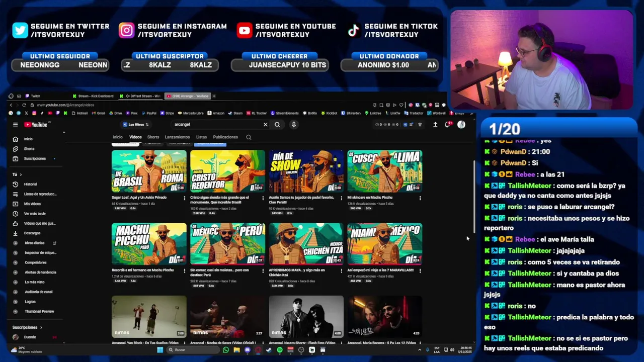
Task: Open the Amazon bookmark
Action: (216, 113)
